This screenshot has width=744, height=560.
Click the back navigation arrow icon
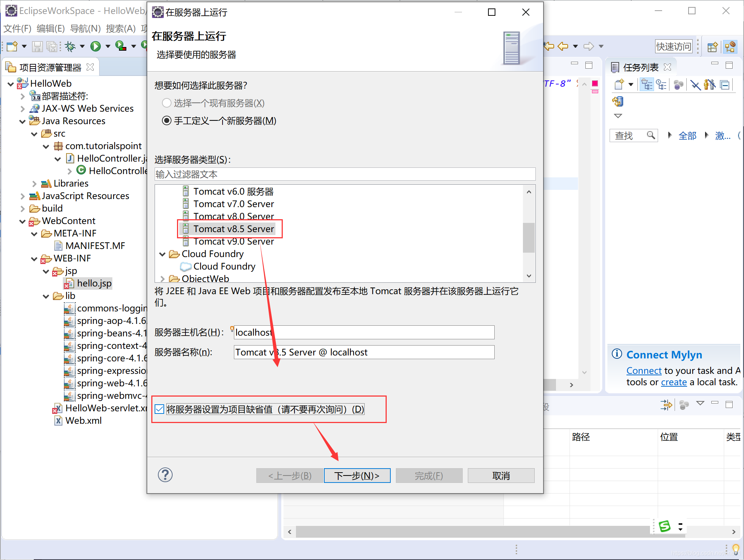[563, 46]
